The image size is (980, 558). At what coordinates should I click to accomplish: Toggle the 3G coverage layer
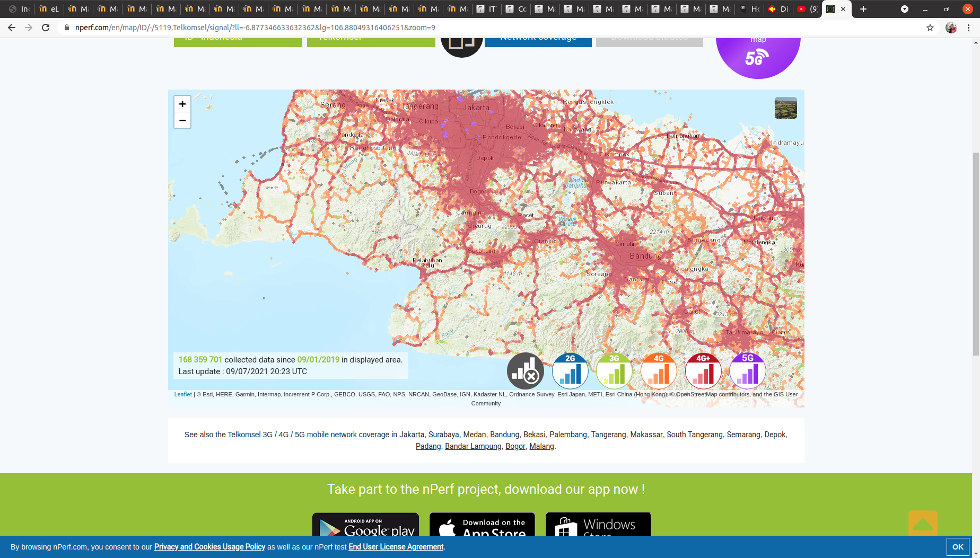pos(614,371)
